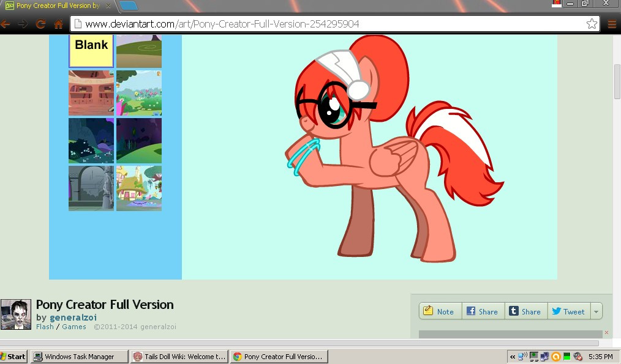Select the dark night bushes background
Image resolution: width=621 pixels, height=364 pixels.
[91, 141]
